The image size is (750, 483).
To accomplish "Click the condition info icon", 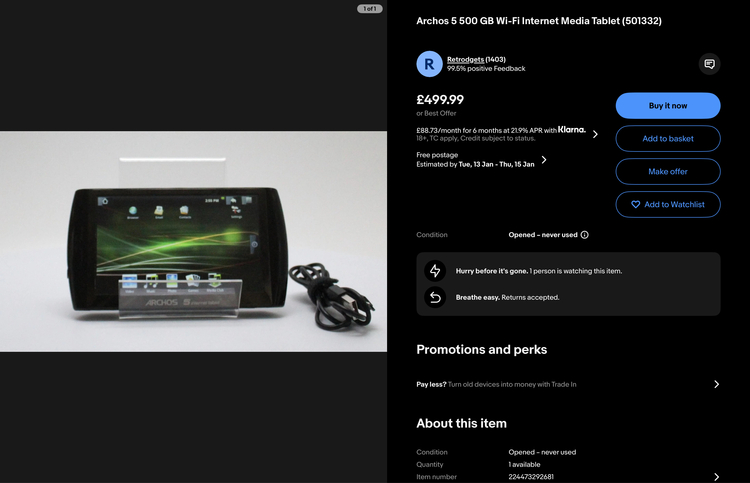I will (x=585, y=235).
